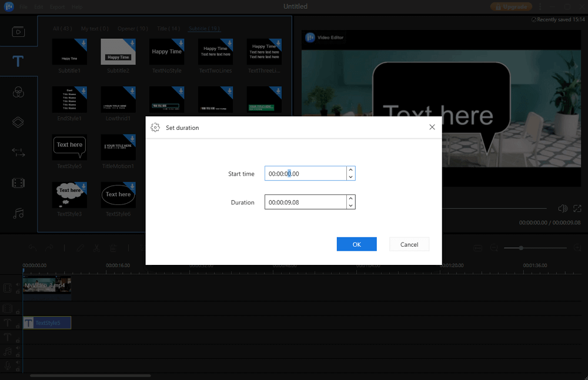Decrease Start time with down arrow
The height and width of the screenshot is (380, 588).
(x=351, y=177)
